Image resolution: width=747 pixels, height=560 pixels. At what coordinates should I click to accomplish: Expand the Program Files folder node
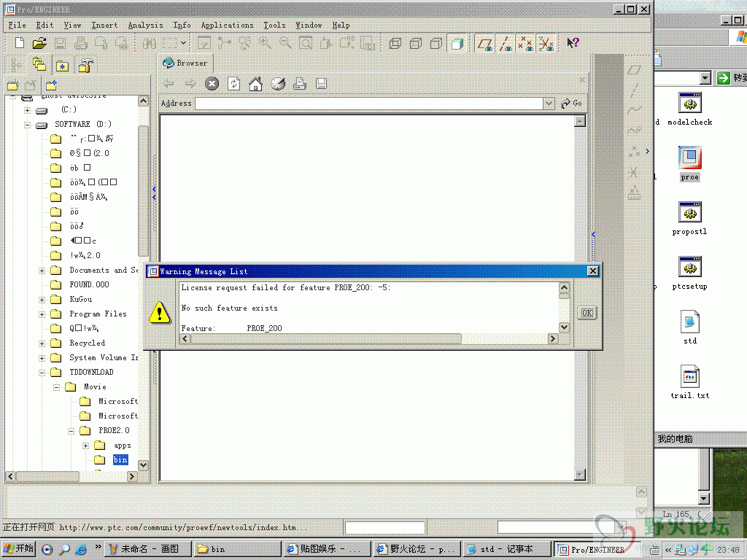(x=42, y=315)
